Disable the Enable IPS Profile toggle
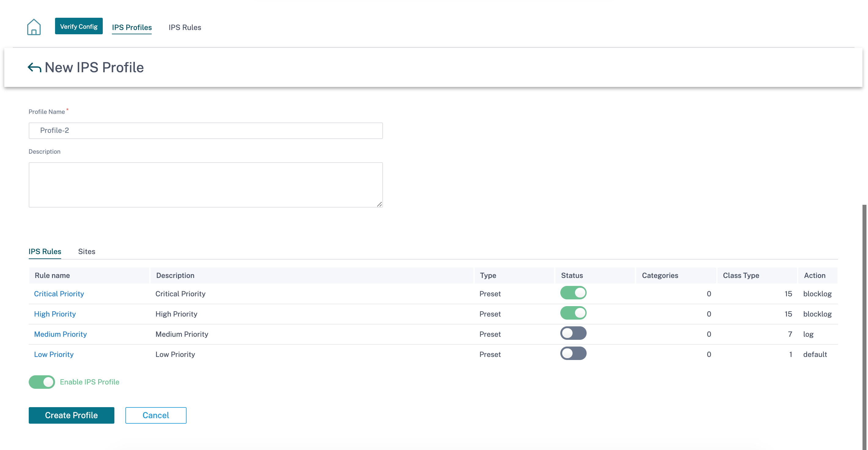Image resolution: width=868 pixels, height=450 pixels. pos(42,381)
